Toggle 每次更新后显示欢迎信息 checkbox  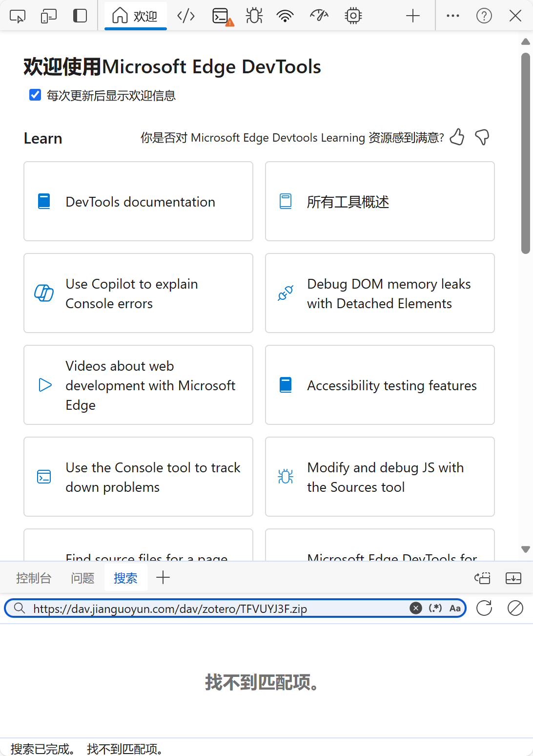pos(35,95)
